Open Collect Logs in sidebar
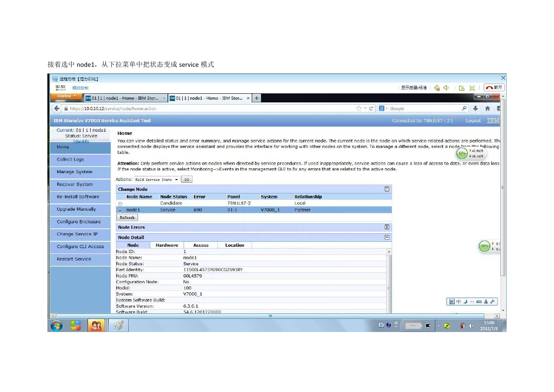The image size is (554, 392). coord(80,160)
